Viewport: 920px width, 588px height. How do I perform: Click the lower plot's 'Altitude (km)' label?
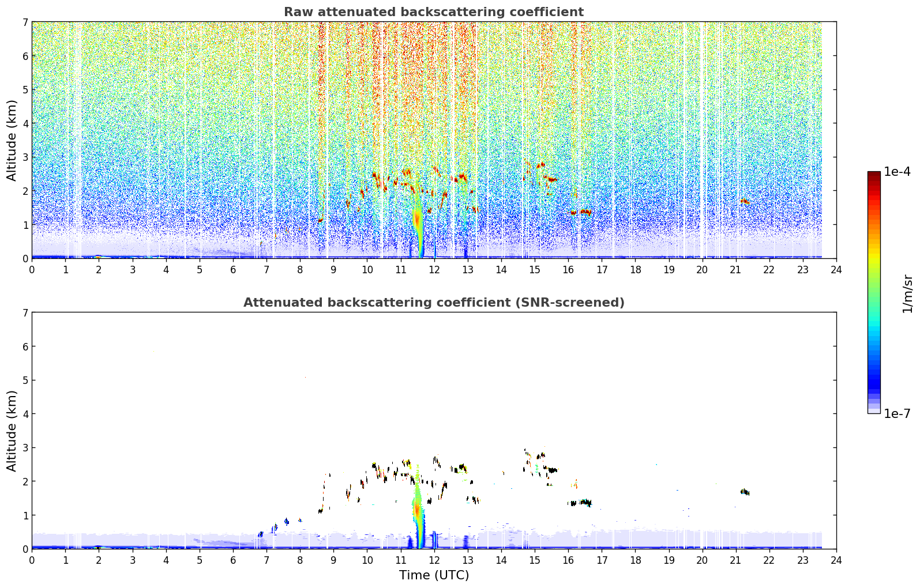pos(12,431)
